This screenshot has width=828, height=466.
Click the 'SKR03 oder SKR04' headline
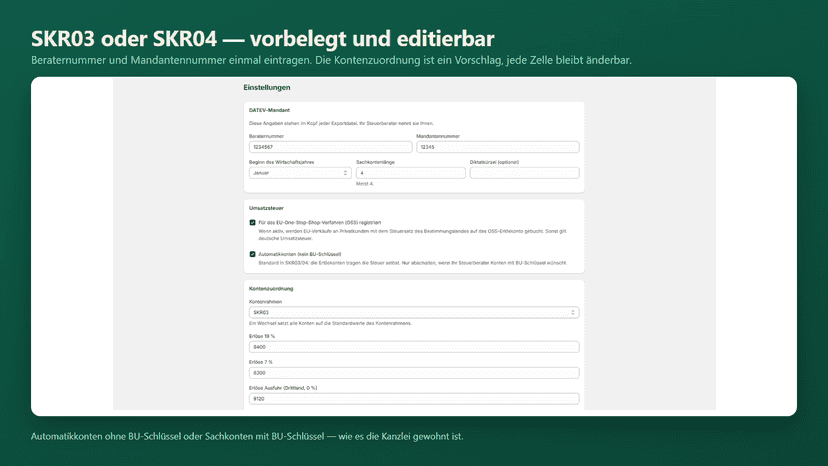pos(262,39)
